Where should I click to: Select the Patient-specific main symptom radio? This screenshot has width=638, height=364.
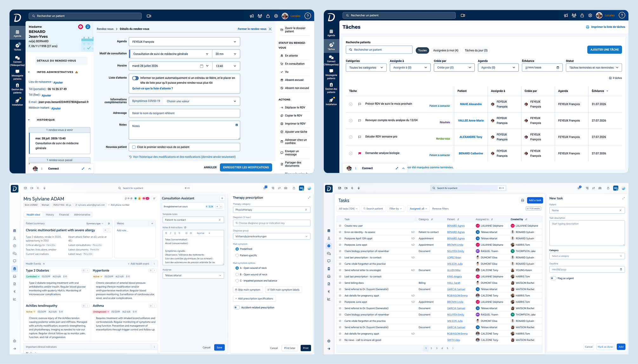[x=237, y=255]
